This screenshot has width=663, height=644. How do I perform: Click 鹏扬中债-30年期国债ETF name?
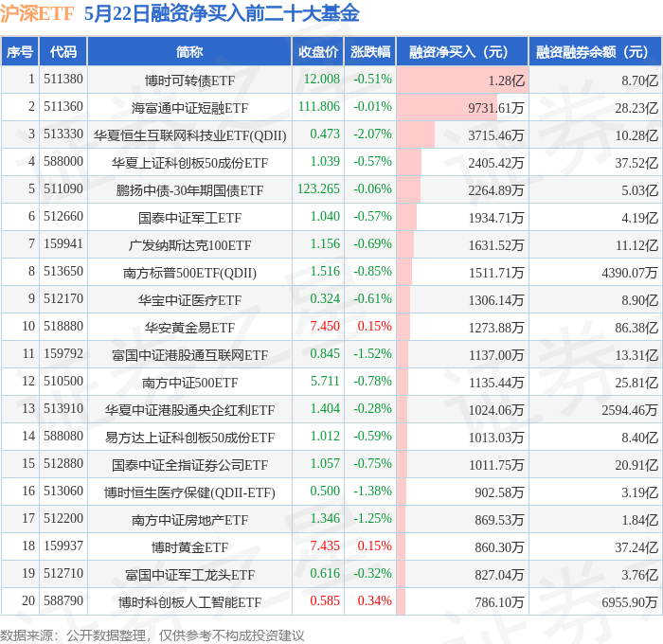pyautogui.click(x=189, y=190)
